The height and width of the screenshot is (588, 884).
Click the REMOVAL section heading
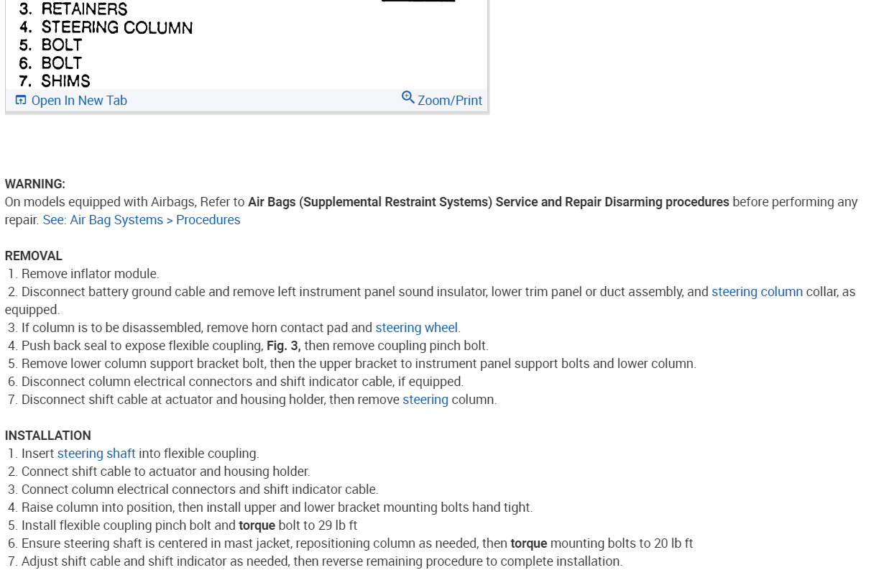(34, 256)
